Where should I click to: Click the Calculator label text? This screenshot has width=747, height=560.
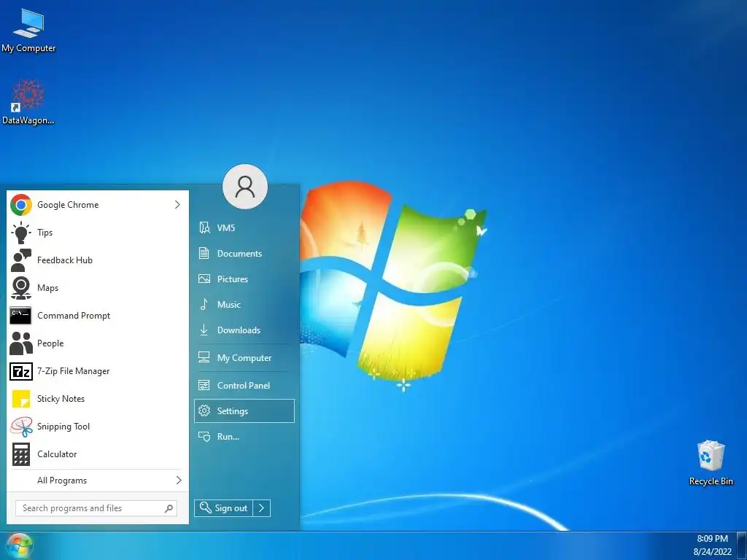click(x=57, y=454)
